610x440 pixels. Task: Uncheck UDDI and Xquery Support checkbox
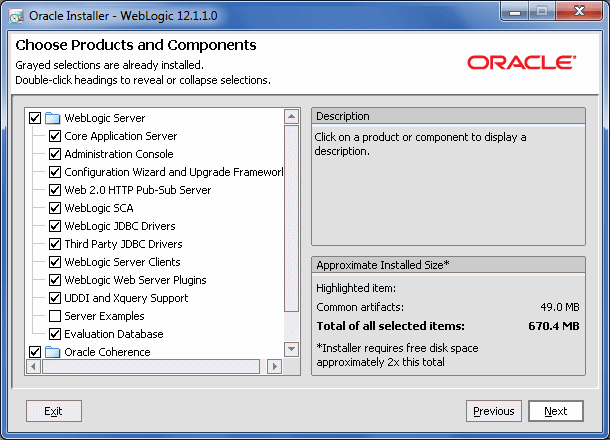click(x=55, y=298)
